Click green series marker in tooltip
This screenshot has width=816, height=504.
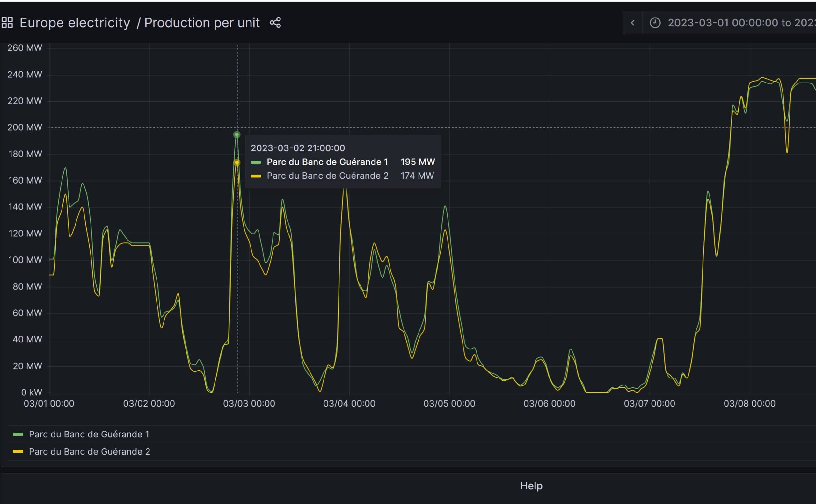pos(256,162)
